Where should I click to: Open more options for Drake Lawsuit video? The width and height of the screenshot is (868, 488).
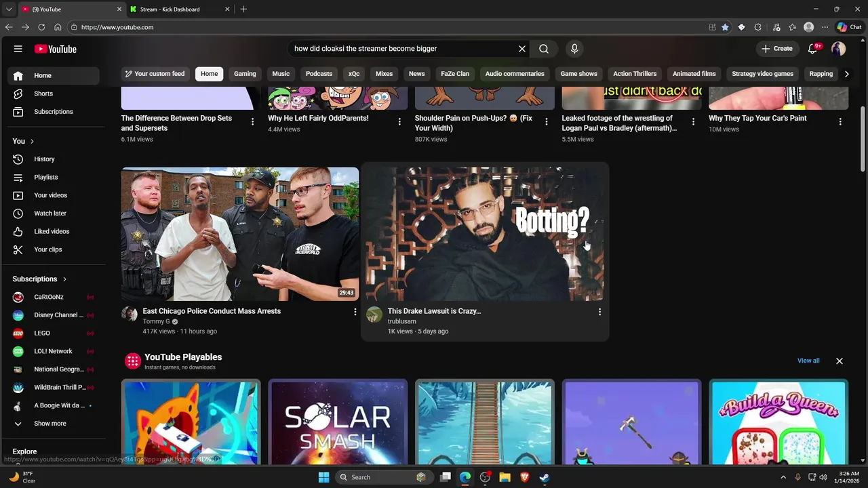(x=599, y=312)
